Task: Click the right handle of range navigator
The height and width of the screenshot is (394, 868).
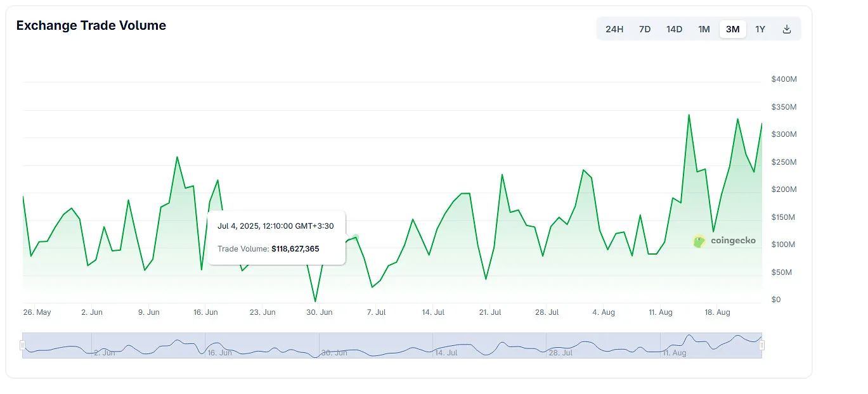Action: pos(762,345)
